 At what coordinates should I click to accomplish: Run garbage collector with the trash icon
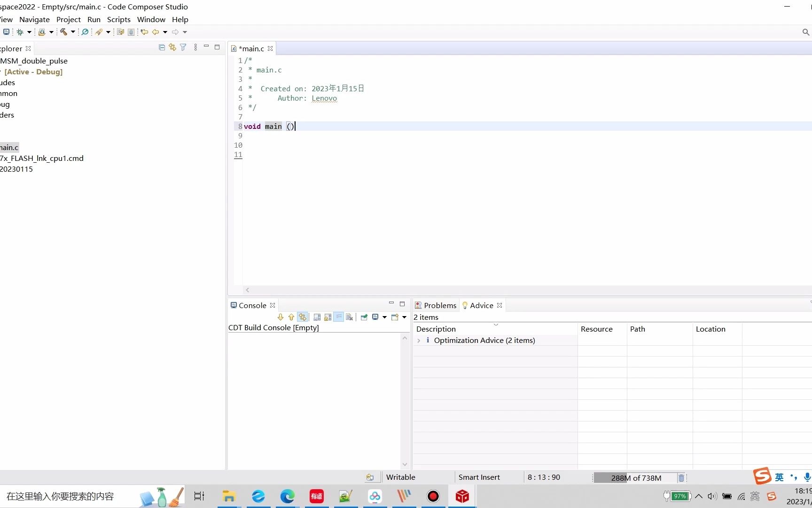coord(681,478)
